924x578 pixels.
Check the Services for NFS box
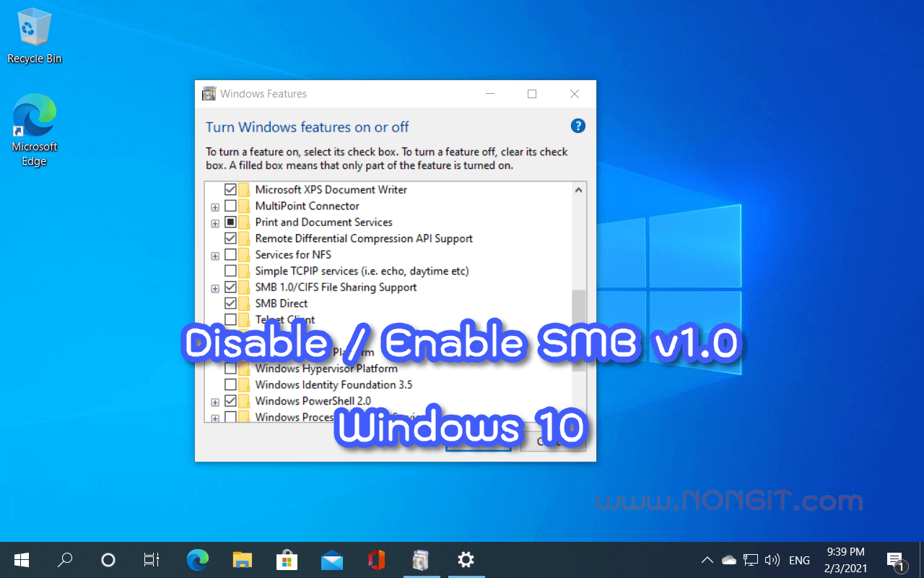230,254
